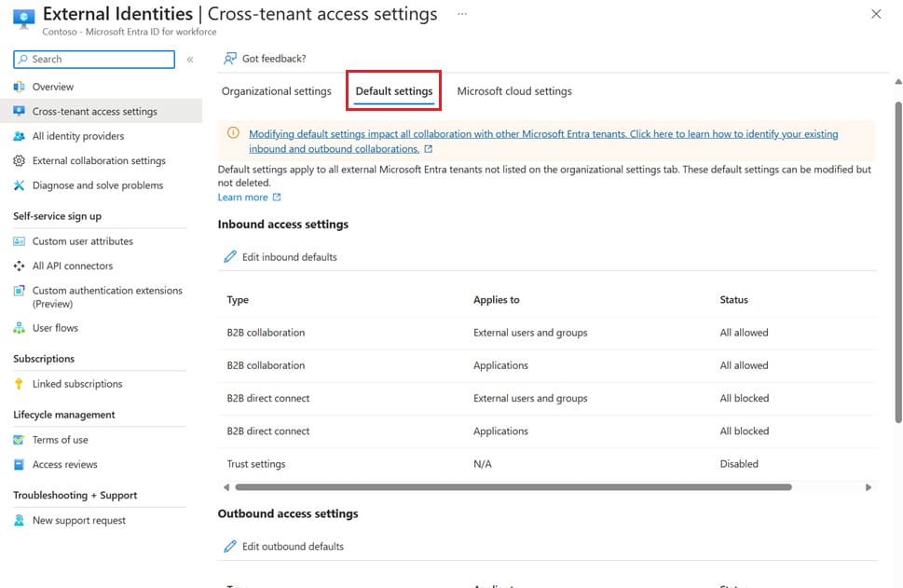The image size is (903, 588).
Task: Go to All identity providers
Action: pos(78,136)
